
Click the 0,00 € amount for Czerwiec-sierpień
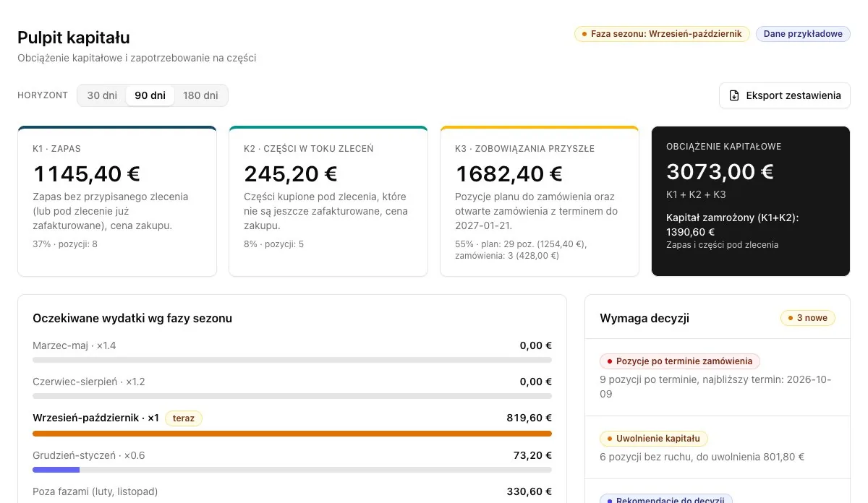point(536,382)
